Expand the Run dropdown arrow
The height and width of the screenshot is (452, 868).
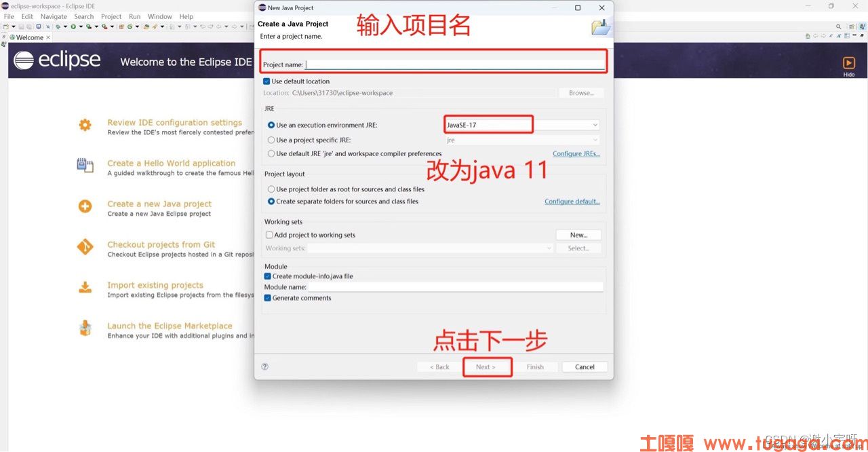(x=81, y=26)
